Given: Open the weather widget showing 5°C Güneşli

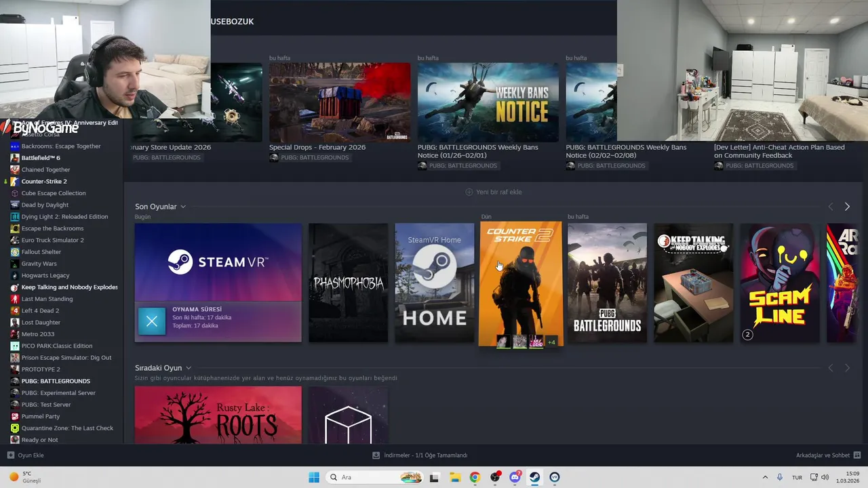Looking at the screenshot, I should tap(24, 477).
